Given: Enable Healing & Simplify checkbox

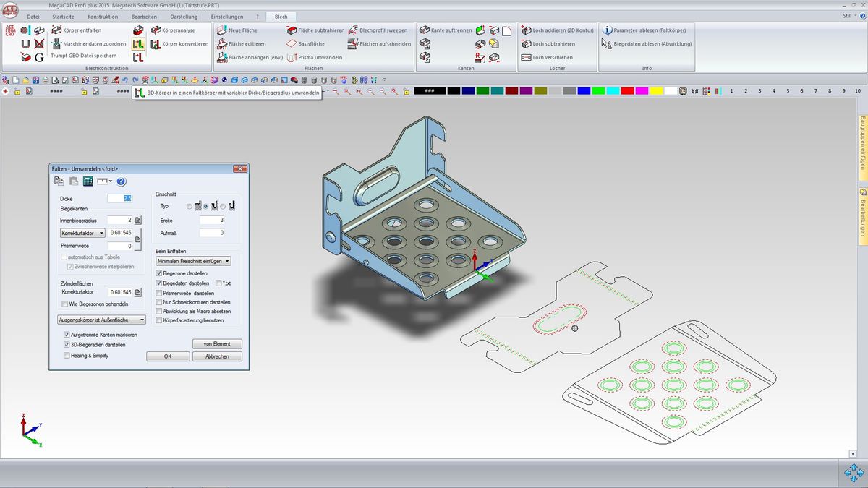Looking at the screenshot, I should click(67, 356).
